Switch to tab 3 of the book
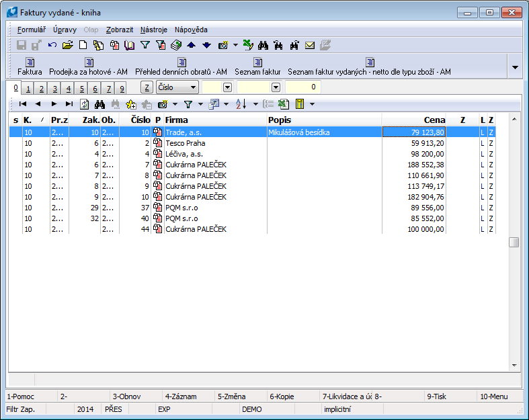This screenshot has width=529, height=420. click(55, 89)
